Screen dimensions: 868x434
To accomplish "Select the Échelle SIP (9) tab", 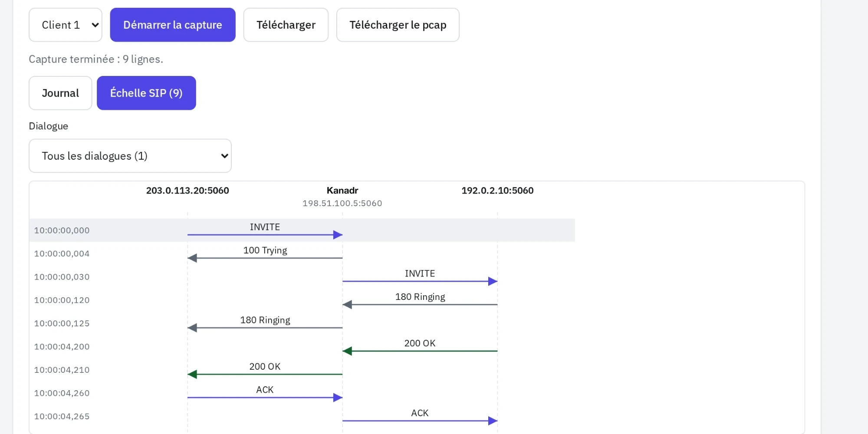I will click(x=146, y=93).
